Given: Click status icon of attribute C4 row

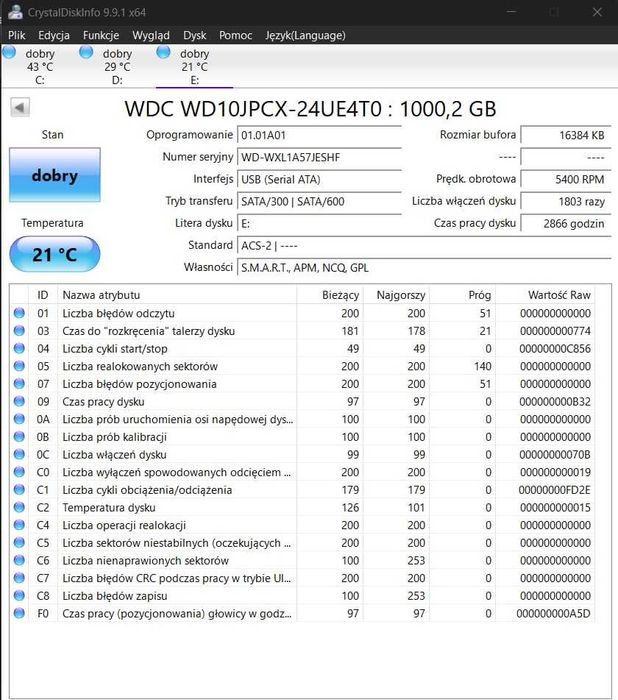Looking at the screenshot, I should [19, 525].
